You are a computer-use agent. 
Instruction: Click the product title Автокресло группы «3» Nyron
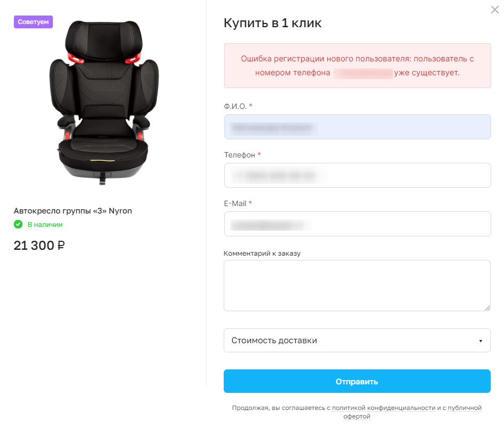73,211
